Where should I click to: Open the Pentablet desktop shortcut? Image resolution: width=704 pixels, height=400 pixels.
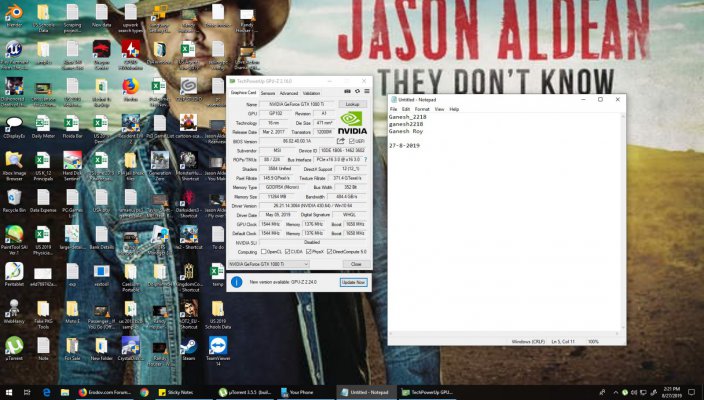[x=14, y=272]
